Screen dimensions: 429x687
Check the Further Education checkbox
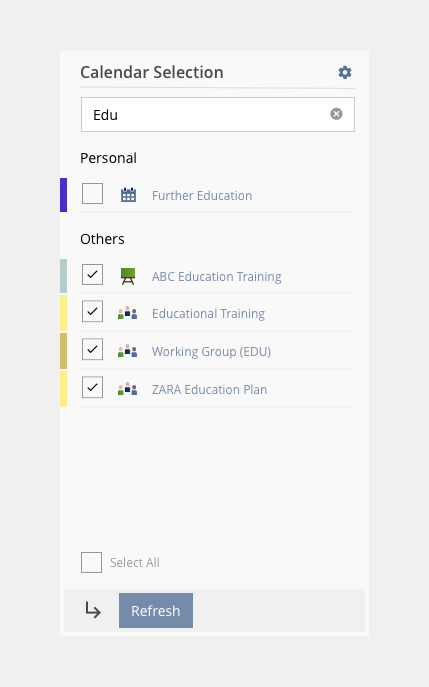pyautogui.click(x=92, y=194)
